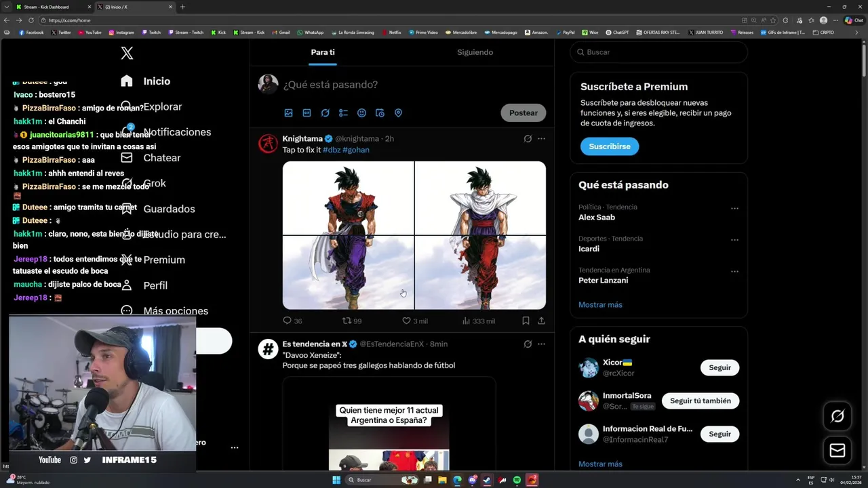Open Chatear messages
The width and height of the screenshot is (868, 488).
(161, 158)
